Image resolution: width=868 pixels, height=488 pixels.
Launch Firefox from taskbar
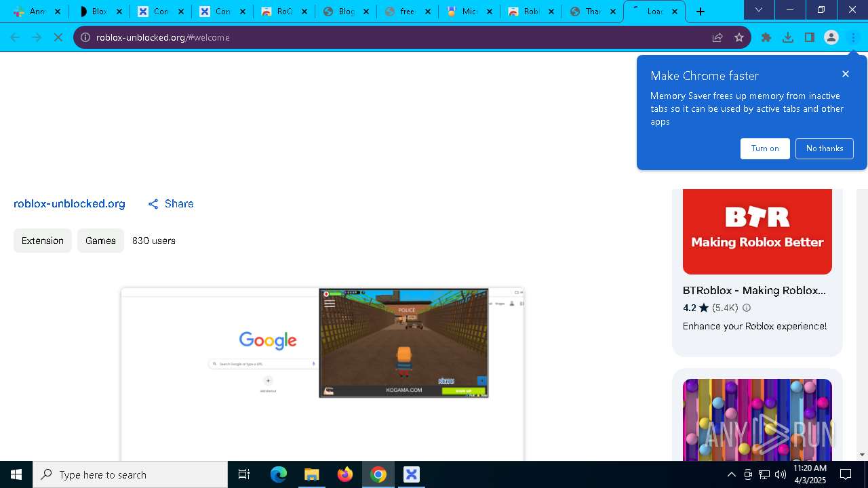[344, 474]
